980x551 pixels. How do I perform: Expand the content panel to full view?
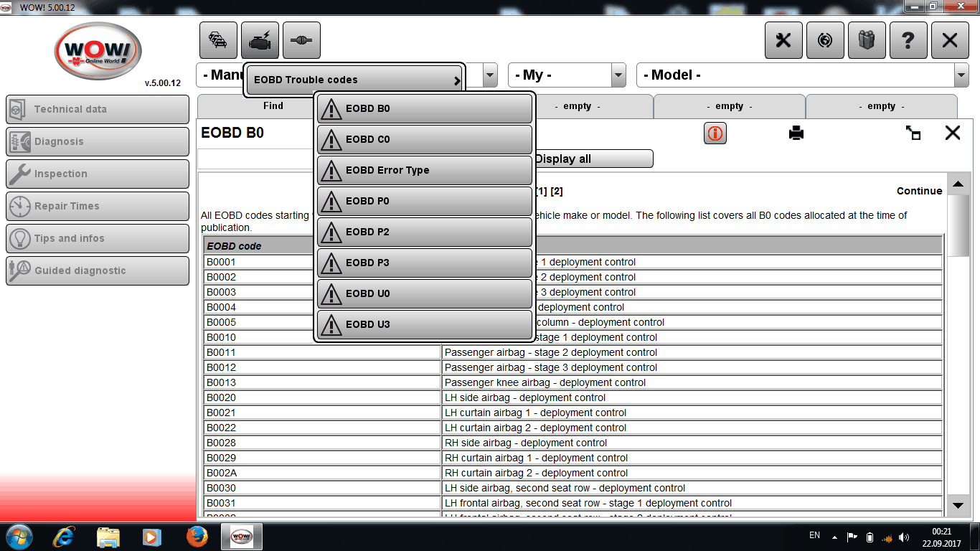tap(913, 133)
